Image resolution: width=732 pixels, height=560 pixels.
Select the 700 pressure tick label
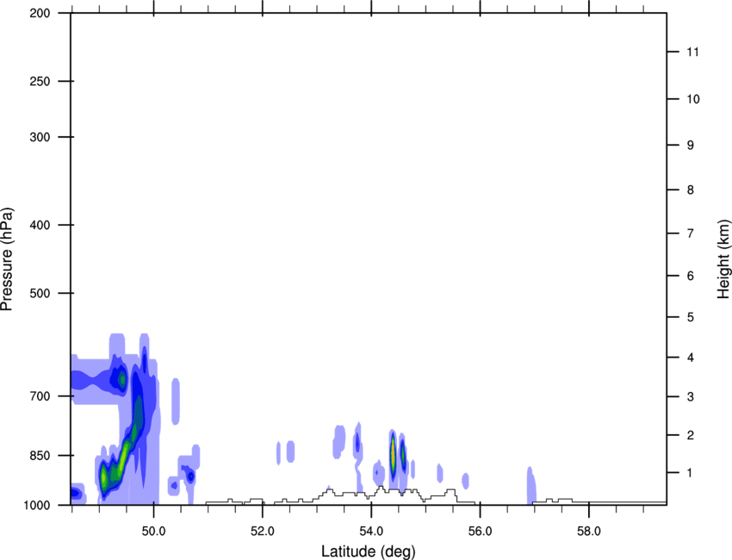(40, 396)
